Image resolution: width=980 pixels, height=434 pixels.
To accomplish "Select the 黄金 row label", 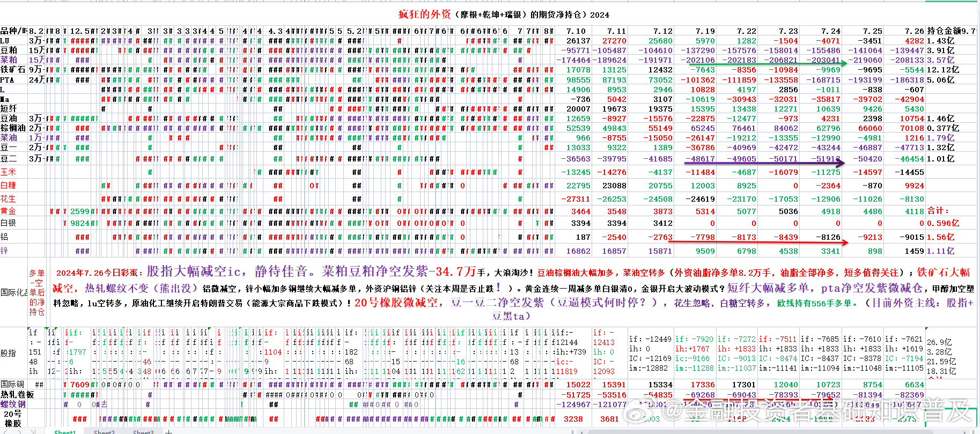I will (x=14, y=211).
